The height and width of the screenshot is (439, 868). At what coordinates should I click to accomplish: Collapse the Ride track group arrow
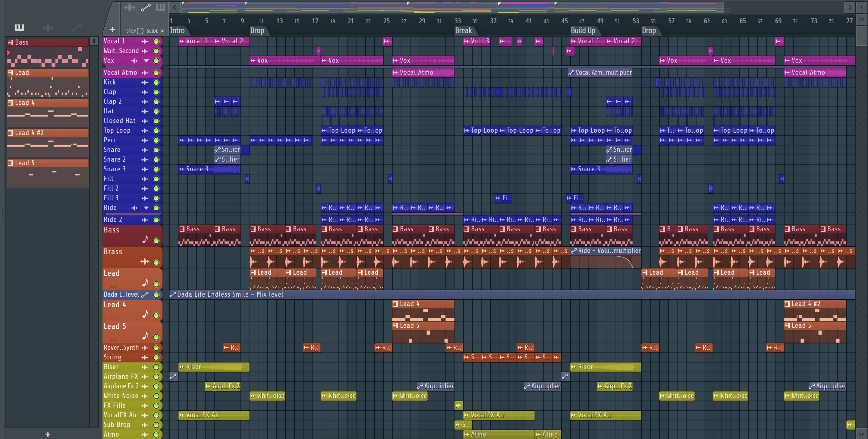point(146,208)
